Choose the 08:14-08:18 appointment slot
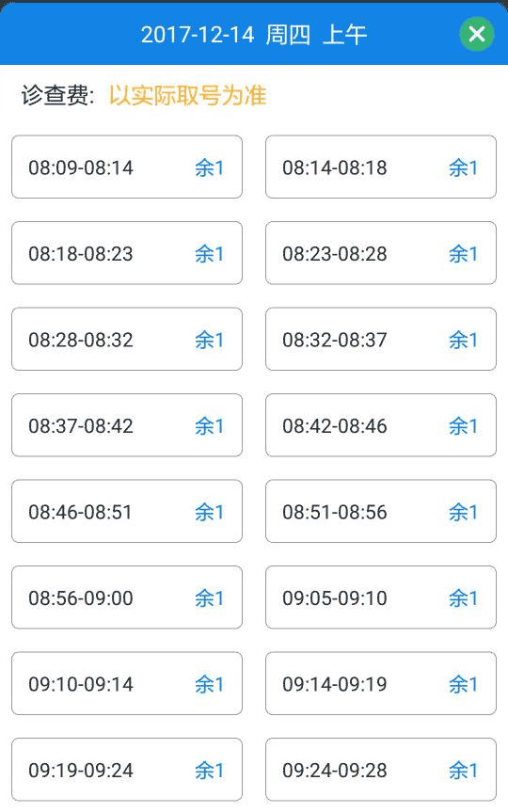 coord(381,167)
